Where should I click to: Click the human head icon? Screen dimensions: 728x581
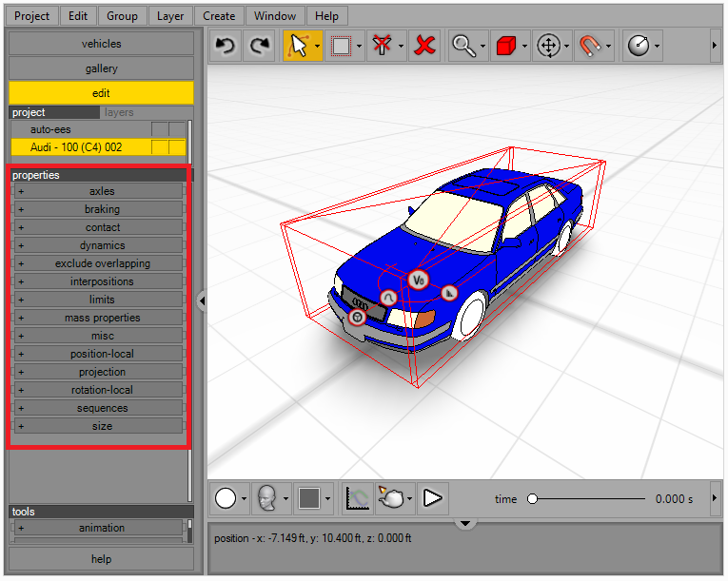tap(267, 499)
